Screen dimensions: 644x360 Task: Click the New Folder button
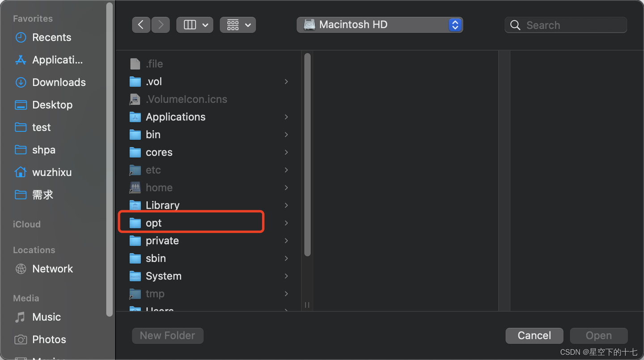168,336
